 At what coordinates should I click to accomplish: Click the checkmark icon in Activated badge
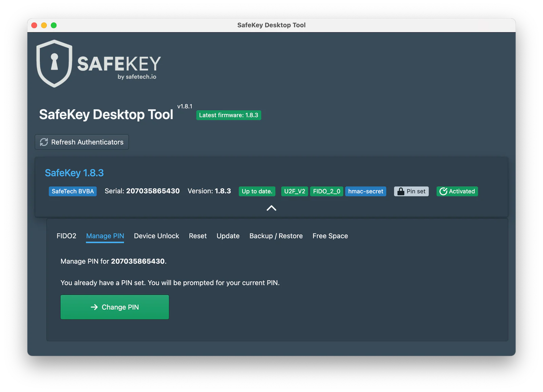pos(443,191)
